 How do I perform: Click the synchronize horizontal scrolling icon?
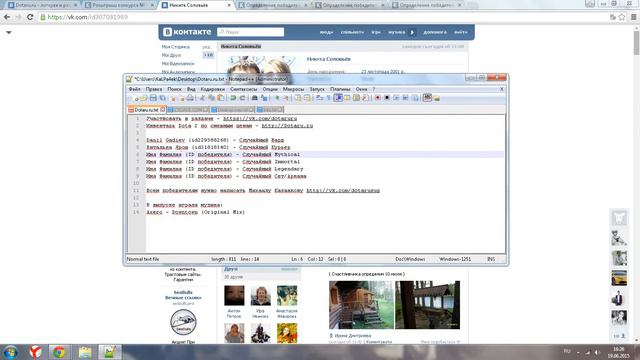307,98
